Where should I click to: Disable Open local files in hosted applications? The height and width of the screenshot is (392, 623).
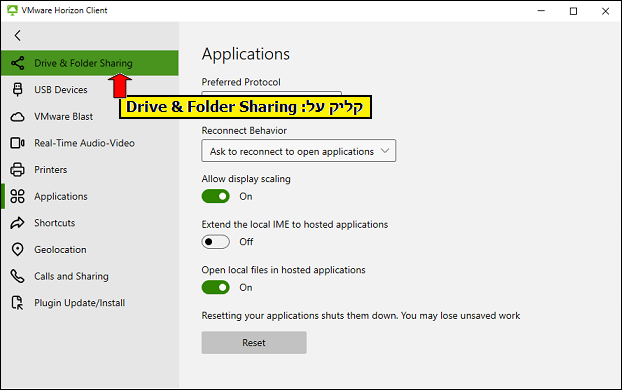(x=215, y=287)
